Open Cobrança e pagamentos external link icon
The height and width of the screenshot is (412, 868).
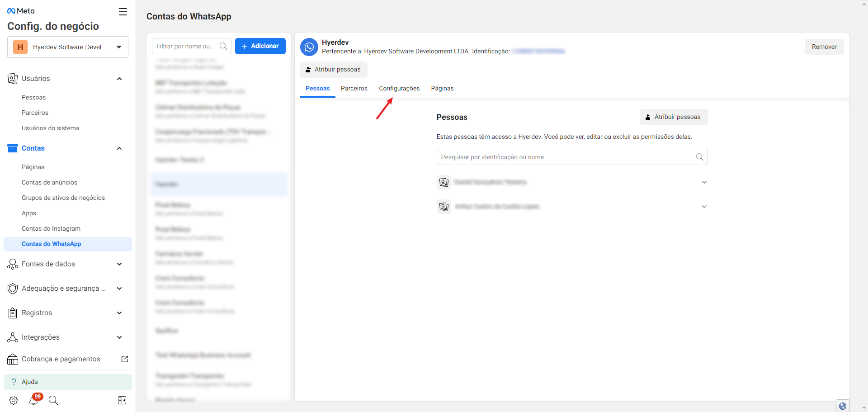click(125, 359)
